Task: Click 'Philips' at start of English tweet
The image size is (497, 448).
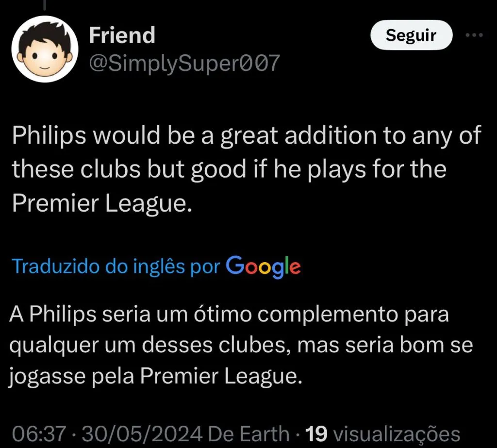Action: coord(47,136)
